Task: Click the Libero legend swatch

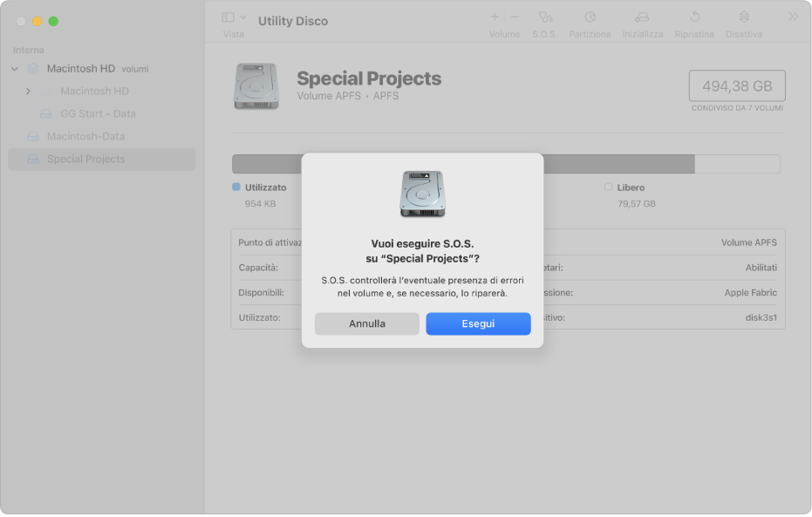Action: [608, 187]
